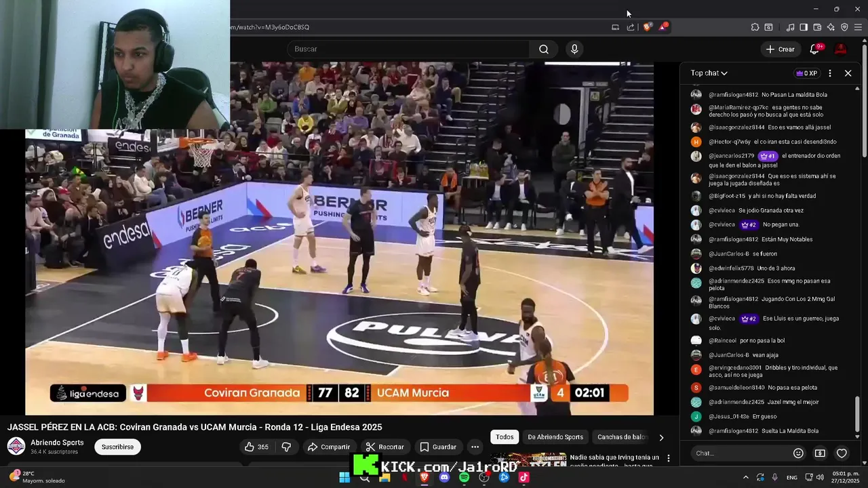Image resolution: width=868 pixels, height=488 pixels.
Task: Click the suggested video thumbnail
Action: 528,459
